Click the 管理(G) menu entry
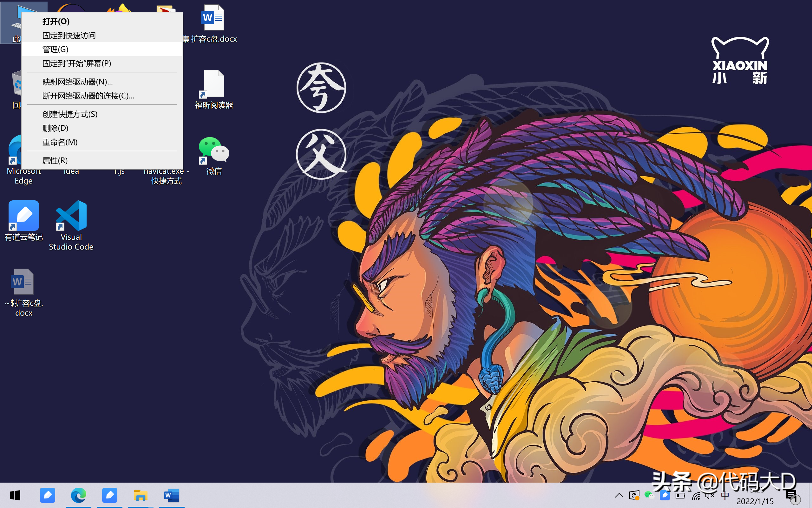The height and width of the screenshot is (508, 812). coord(102,50)
